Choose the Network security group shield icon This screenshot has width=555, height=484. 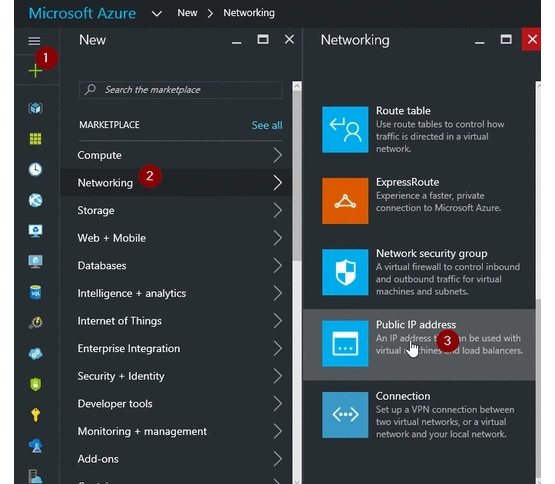pyautogui.click(x=345, y=272)
